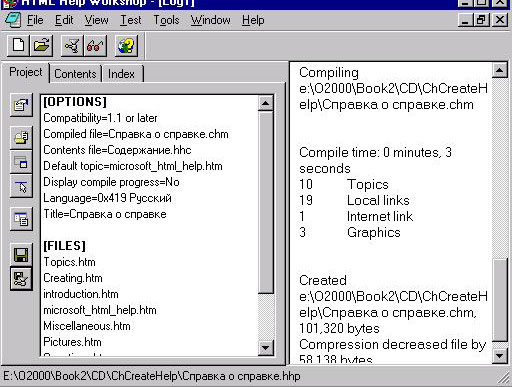Select Topics.htm in the files list
The image size is (512, 387).
tap(69, 262)
